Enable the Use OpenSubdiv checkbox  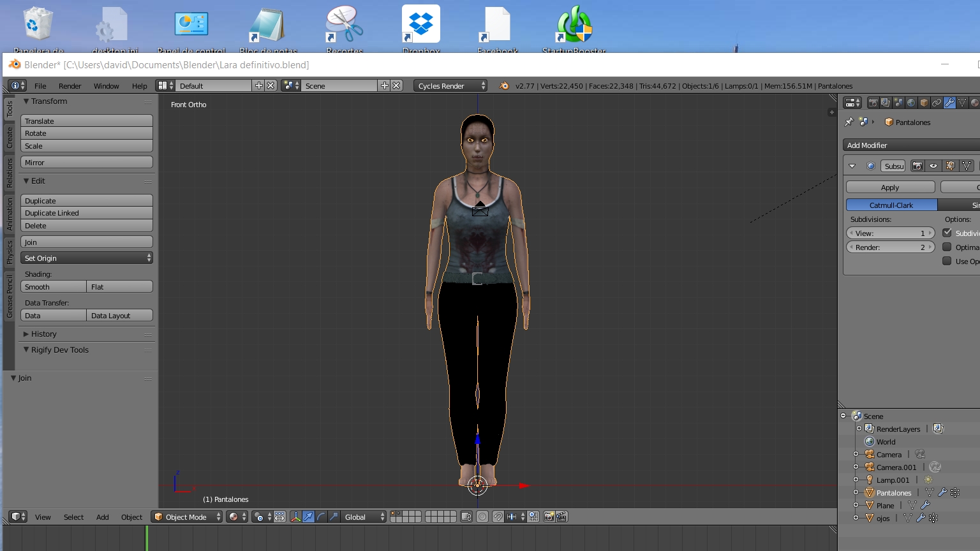click(x=947, y=261)
